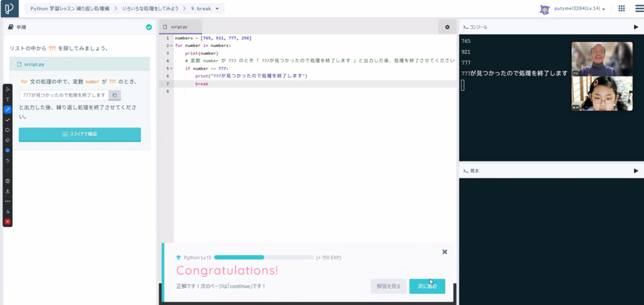Pick the eraser tool in annotation bar
Image resolution: width=644 pixels, height=305 pixels.
[8, 140]
